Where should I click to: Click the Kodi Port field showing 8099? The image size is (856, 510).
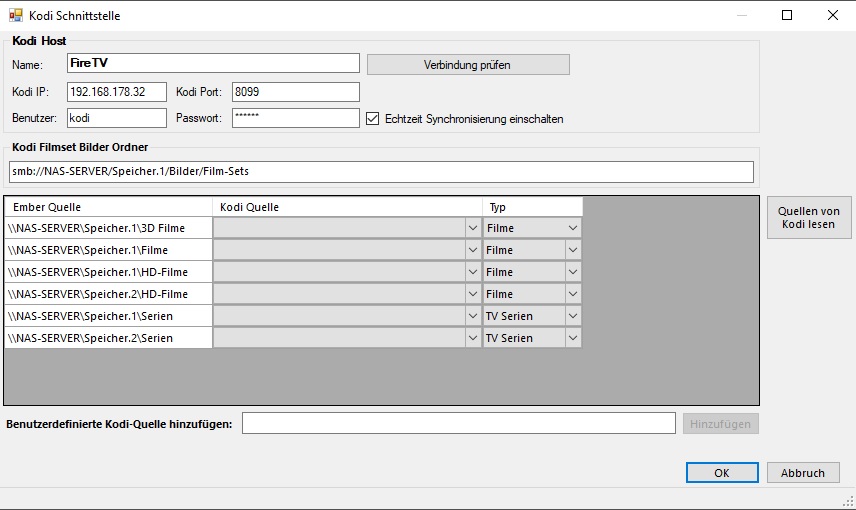click(x=295, y=92)
